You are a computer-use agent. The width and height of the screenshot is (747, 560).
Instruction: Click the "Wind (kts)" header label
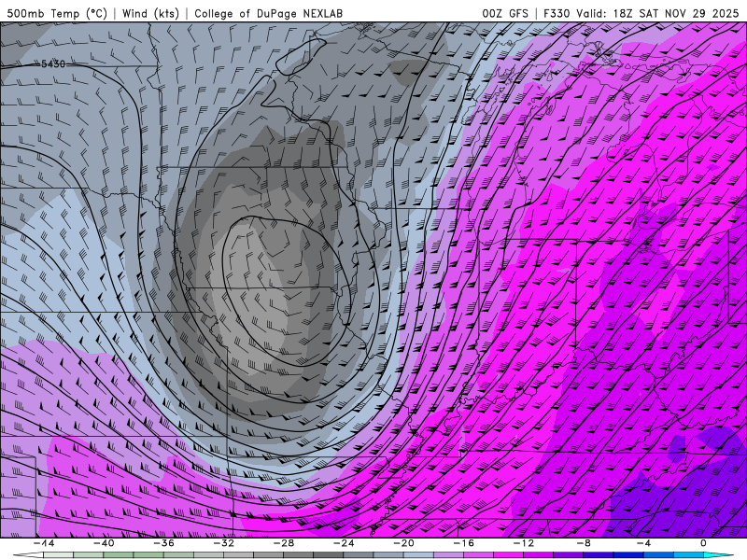(x=150, y=13)
